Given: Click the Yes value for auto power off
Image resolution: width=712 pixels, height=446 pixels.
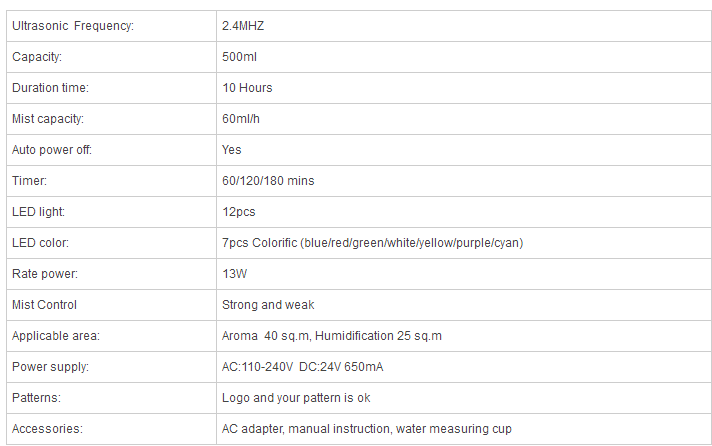Looking at the screenshot, I should point(232,150).
